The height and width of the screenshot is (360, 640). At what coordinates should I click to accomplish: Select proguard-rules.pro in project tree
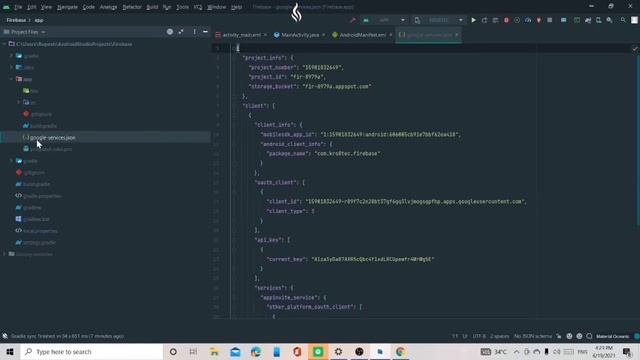pyautogui.click(x=51, y=149)
